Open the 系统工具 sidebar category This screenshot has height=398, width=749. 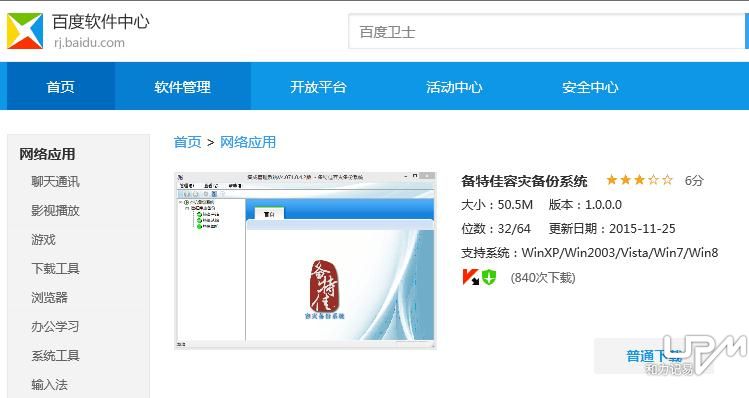click(x=55, y=355)
